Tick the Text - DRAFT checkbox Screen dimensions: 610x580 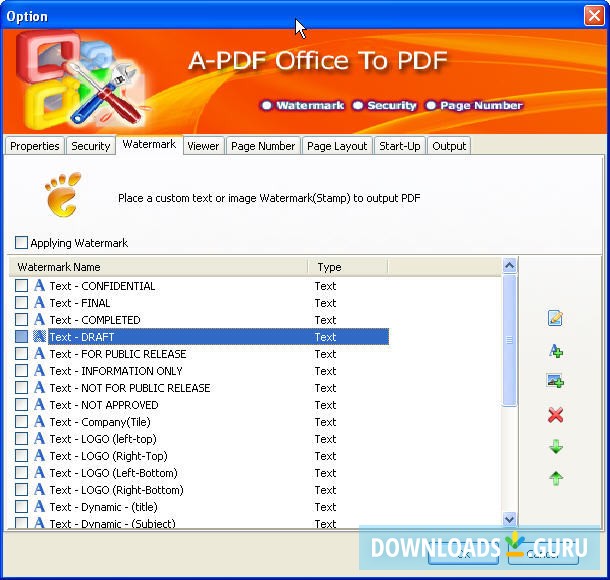[21, 336]
